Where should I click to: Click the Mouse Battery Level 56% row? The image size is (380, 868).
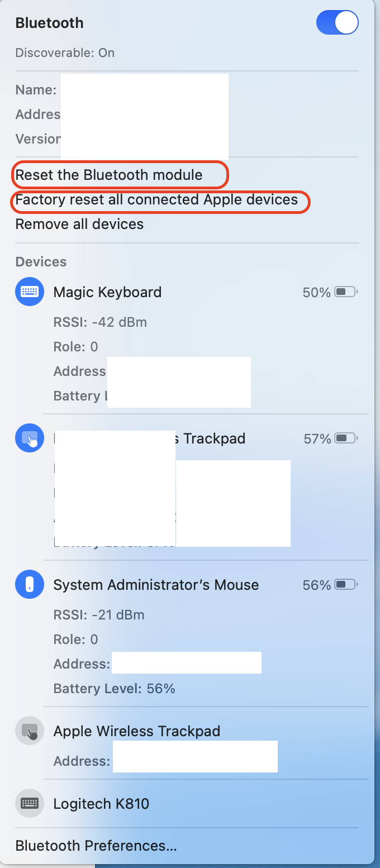114,688
